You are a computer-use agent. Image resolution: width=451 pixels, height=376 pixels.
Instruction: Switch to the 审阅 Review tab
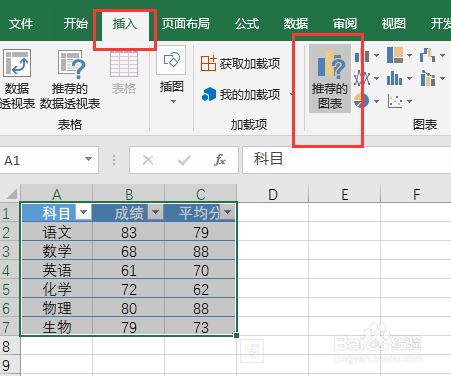pyautogui.click(x=345, y=24)
